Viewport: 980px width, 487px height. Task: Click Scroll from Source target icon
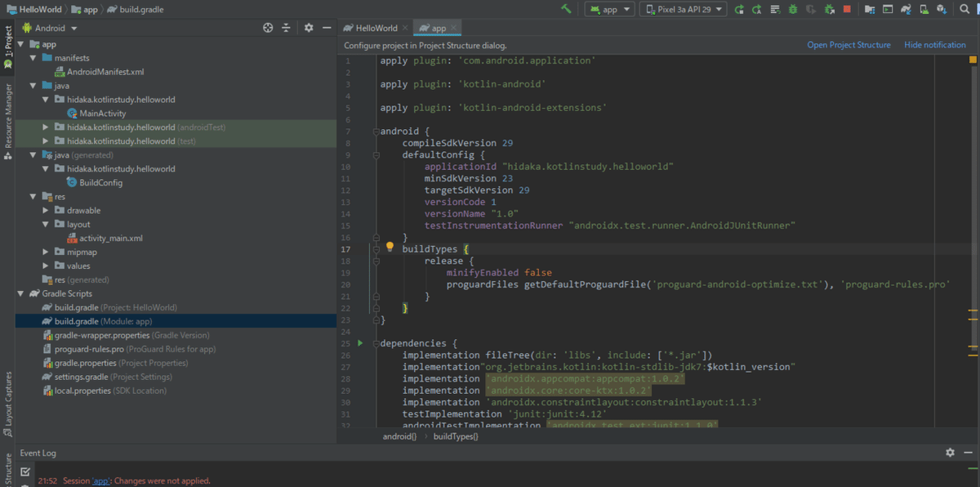click(x=268, y=28)
